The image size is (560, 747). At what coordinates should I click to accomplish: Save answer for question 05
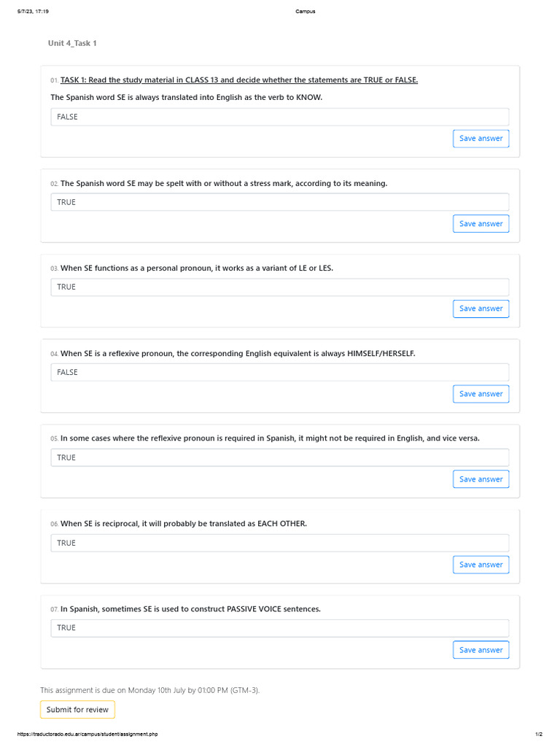click(x=481, y=479)
